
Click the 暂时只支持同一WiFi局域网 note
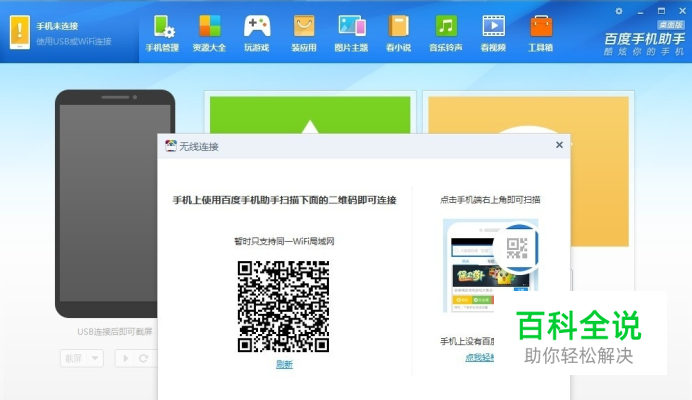pyautogui.click(x=284, y=241)
